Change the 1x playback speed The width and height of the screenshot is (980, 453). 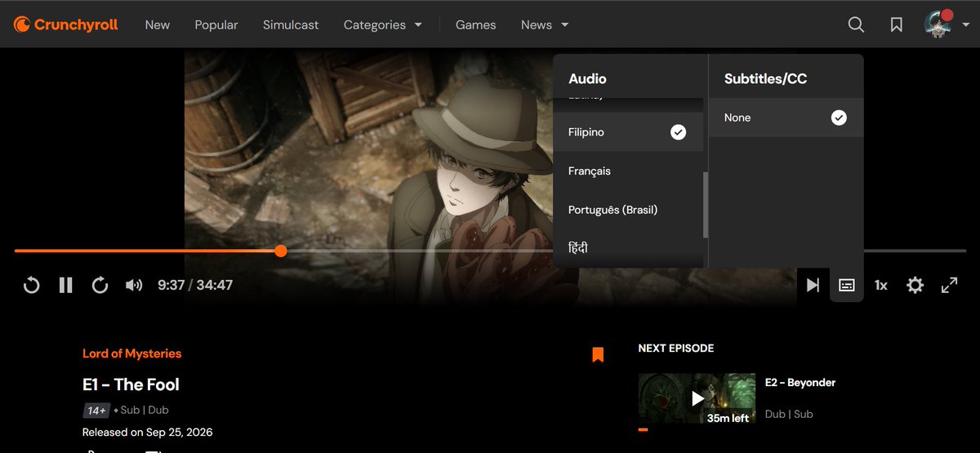(x=881, y=285)
